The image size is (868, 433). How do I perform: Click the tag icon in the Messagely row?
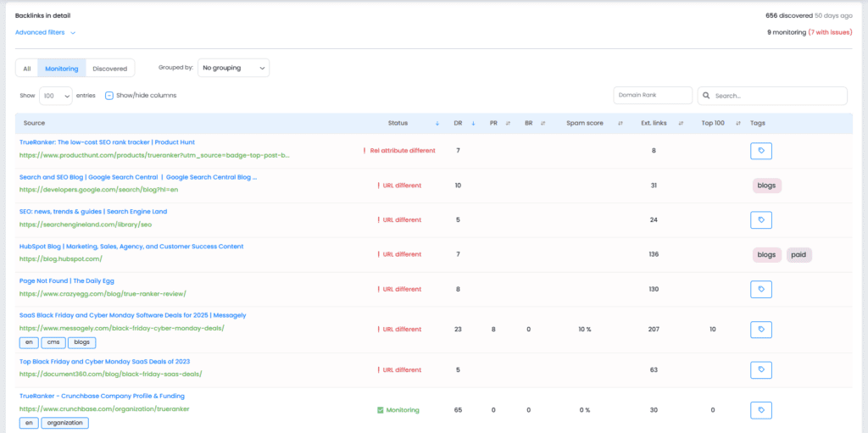tap(761, 330)
